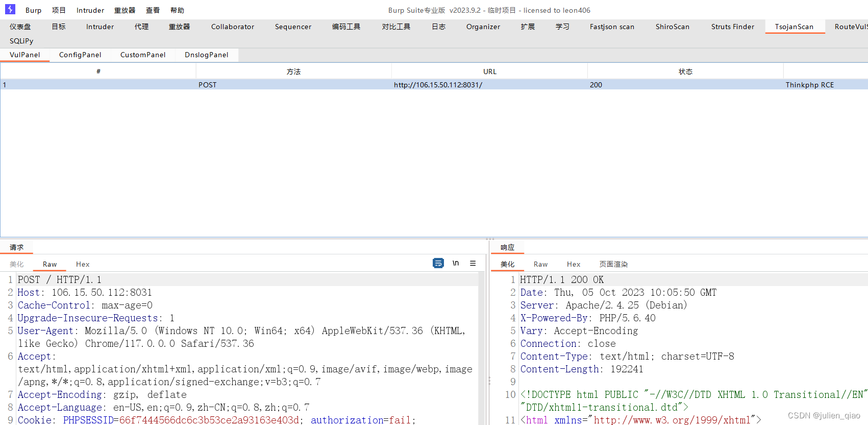Switch to the 日志 tab

point(438,27)
